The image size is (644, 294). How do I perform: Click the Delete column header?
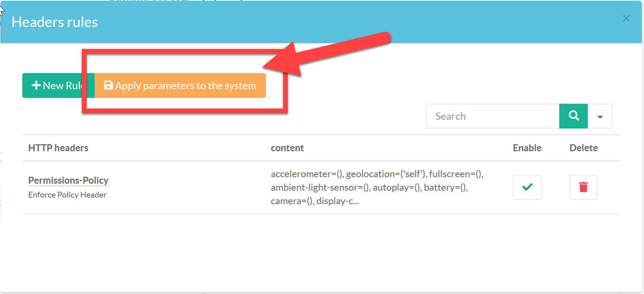583,148
